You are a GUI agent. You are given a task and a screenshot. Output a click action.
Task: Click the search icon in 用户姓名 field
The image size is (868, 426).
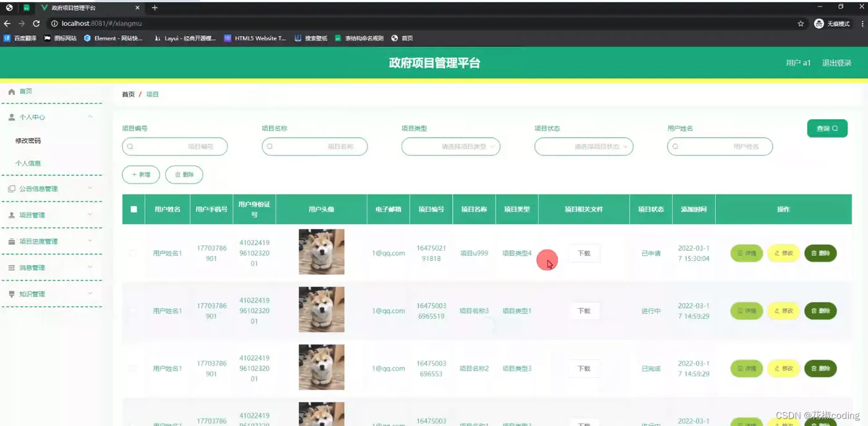pos(676,146)
